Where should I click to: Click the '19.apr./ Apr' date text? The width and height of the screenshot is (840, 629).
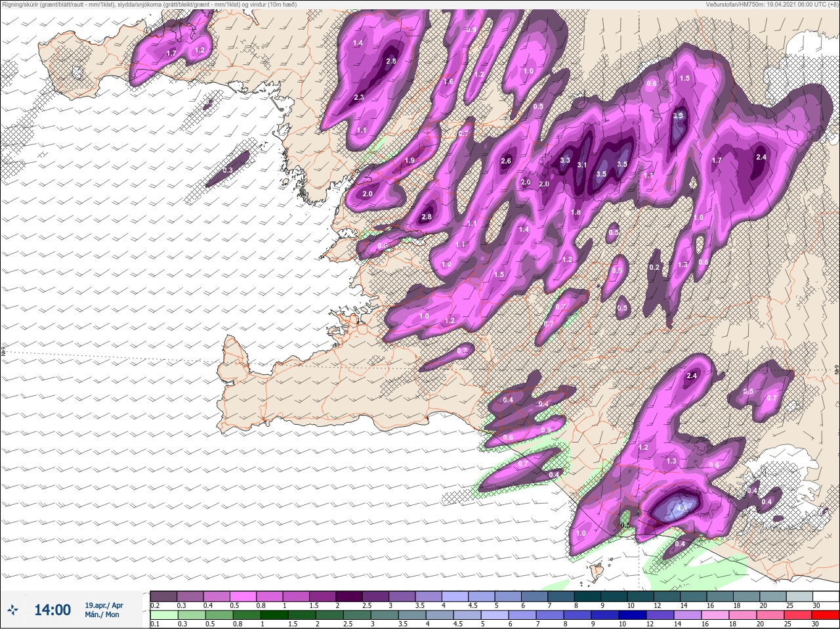click(104, 605)
